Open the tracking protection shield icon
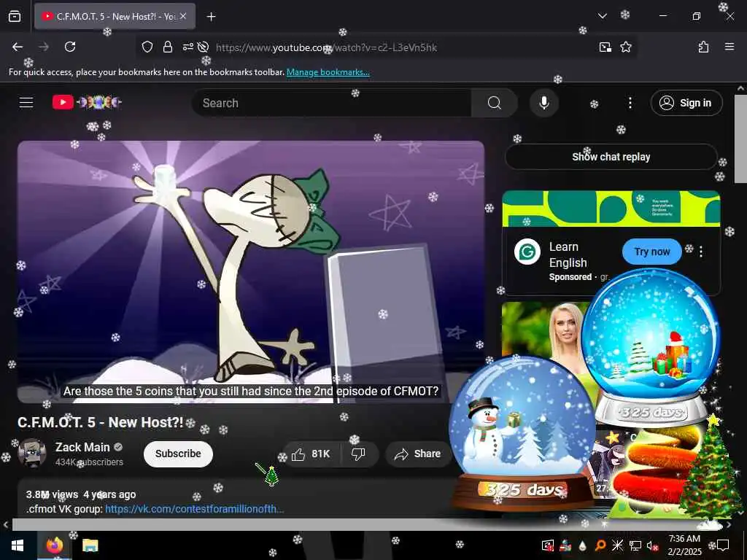 click(x=147, y=47)
